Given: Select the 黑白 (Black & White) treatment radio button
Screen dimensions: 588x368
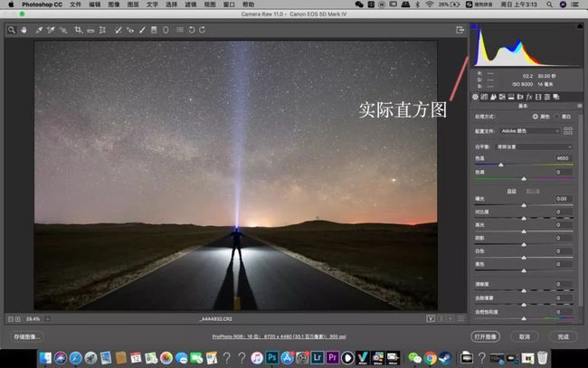Looking at the screenshot, I should click(558, 117).
